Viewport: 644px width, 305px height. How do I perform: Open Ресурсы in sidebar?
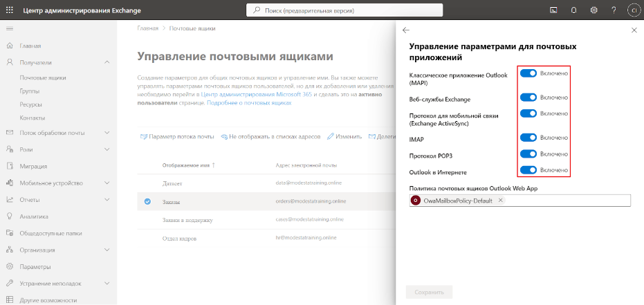[31, 104]
